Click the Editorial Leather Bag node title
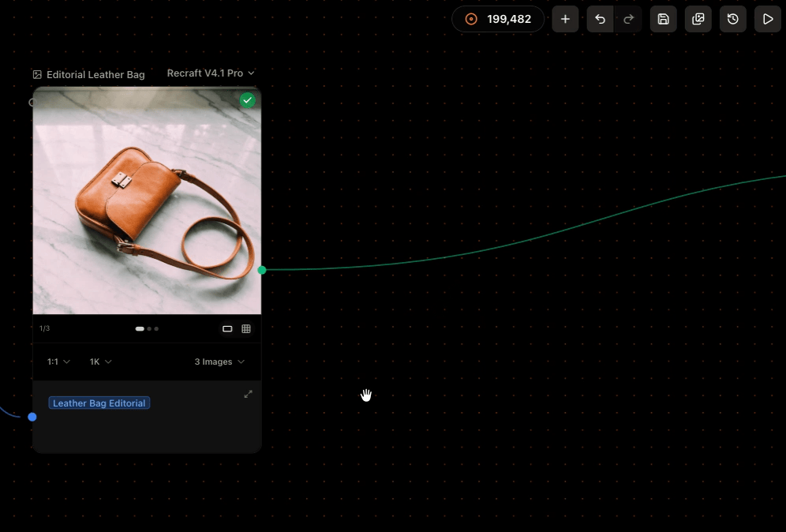The image size is (786, 532). tap(95, 75)
